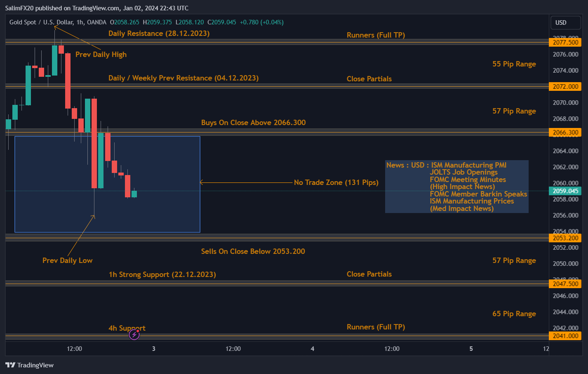Select the Sells On Close Below 2053.200 text
Image resolution: width=588 pixels, height=374 pixels.
[x=253, y=251]
